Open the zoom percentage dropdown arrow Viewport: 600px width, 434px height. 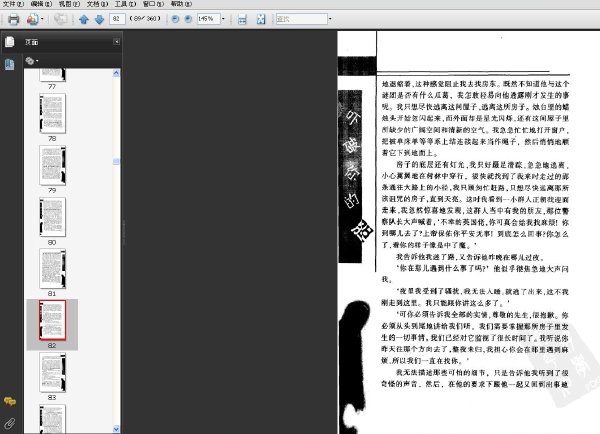223,19
